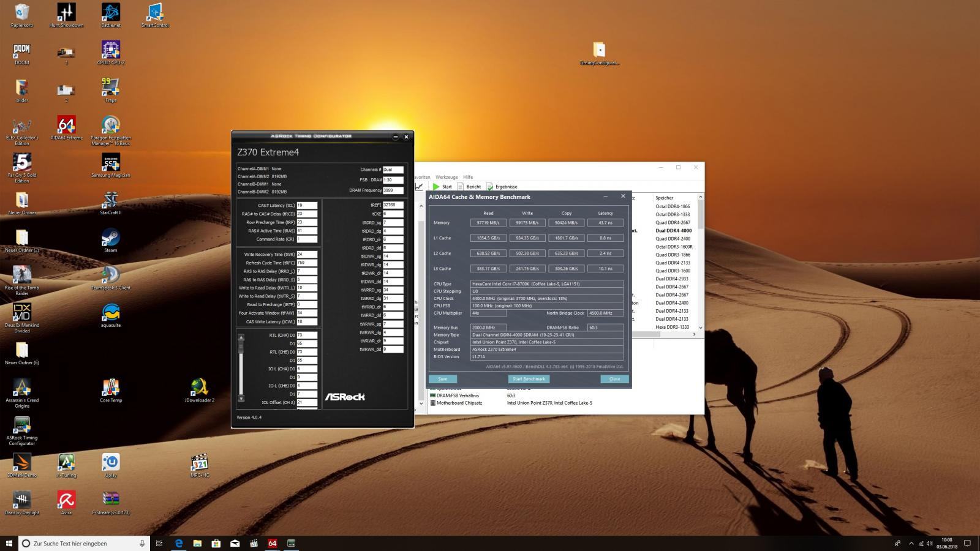The image size is (980, 551).
Task: Open Far Cry 5 Gold Edition shortcut
Action: (x=22, y=168)
